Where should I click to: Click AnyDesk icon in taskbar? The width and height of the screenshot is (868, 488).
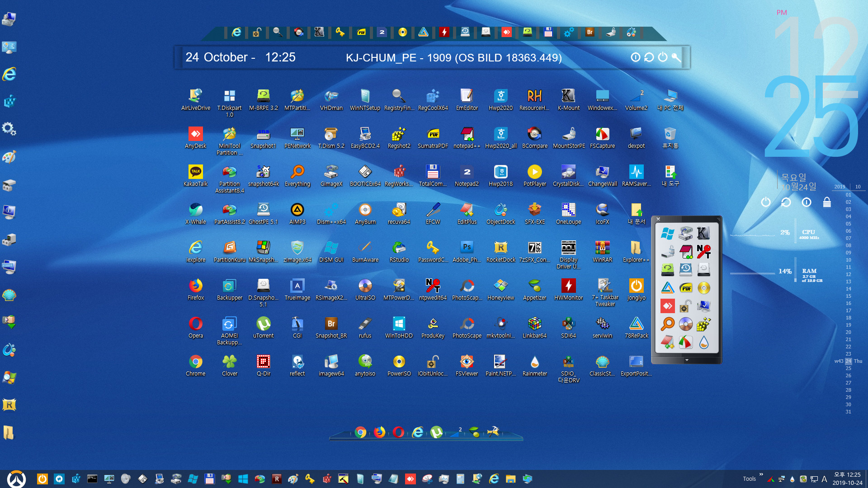click(x=410, y=479)
